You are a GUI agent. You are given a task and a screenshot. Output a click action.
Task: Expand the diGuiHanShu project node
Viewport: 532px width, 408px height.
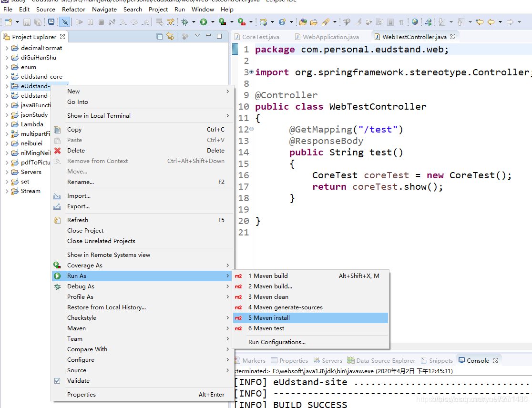click(7, 58)
